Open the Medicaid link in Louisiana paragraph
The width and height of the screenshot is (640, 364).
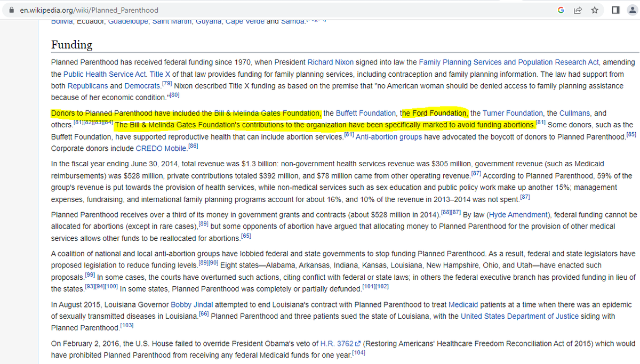[463, 305]
